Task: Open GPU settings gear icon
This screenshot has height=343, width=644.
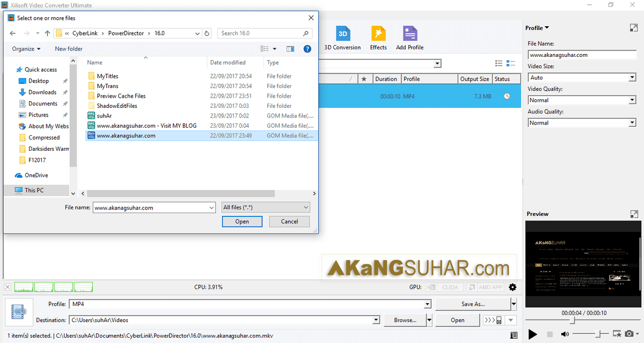Action: pos(513,287)
